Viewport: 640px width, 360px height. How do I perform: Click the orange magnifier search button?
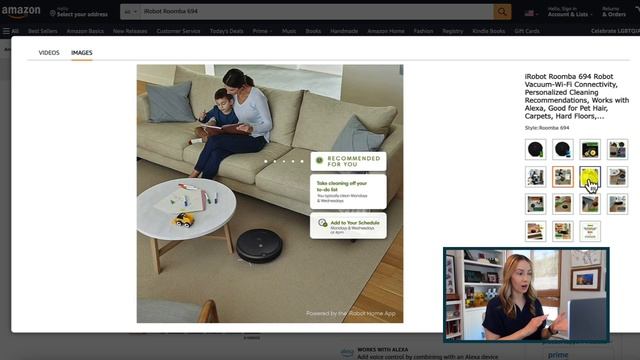click(x=502, y=12)
